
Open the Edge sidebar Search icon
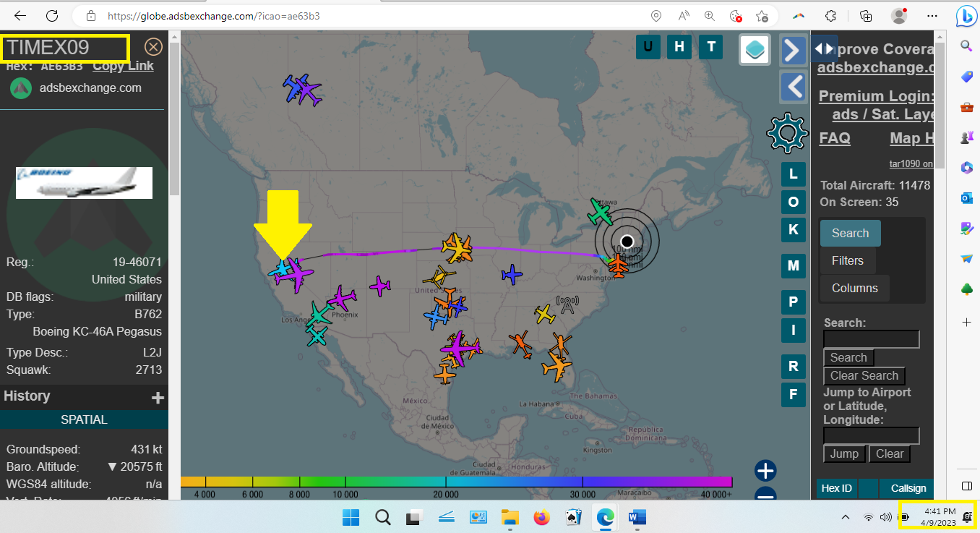[966, 46]
